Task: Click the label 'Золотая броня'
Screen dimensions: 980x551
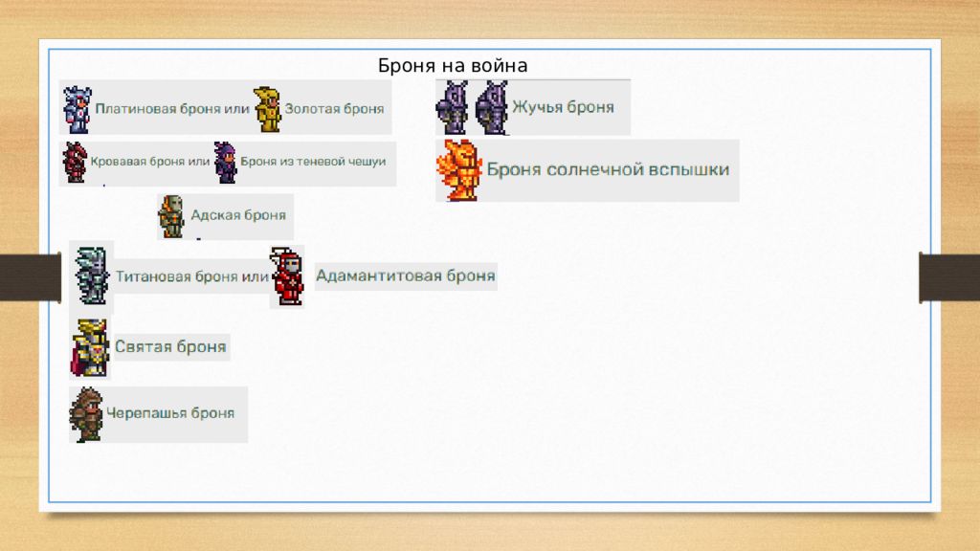Action: click(334, 109)
